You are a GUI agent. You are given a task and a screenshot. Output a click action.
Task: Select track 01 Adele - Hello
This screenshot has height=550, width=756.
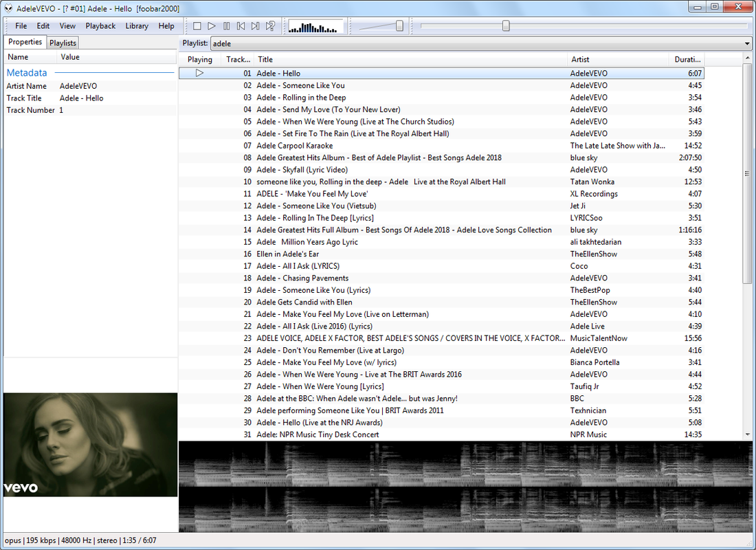tap(441, 74)
